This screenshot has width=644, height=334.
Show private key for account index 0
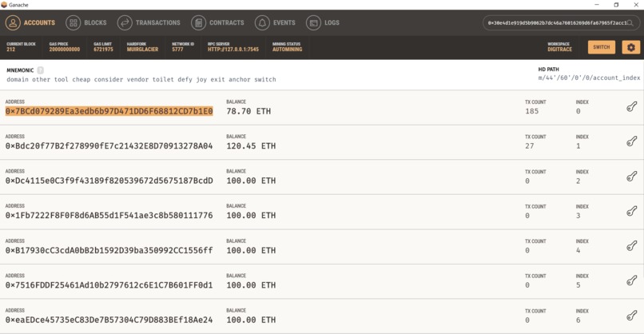click(632, 107)
